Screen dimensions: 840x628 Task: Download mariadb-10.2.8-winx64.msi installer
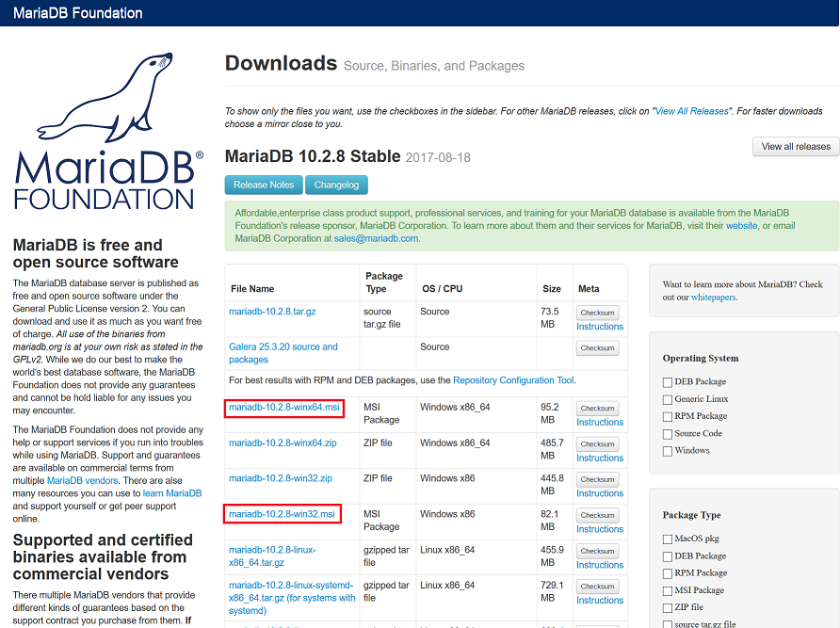click(284, 408)
